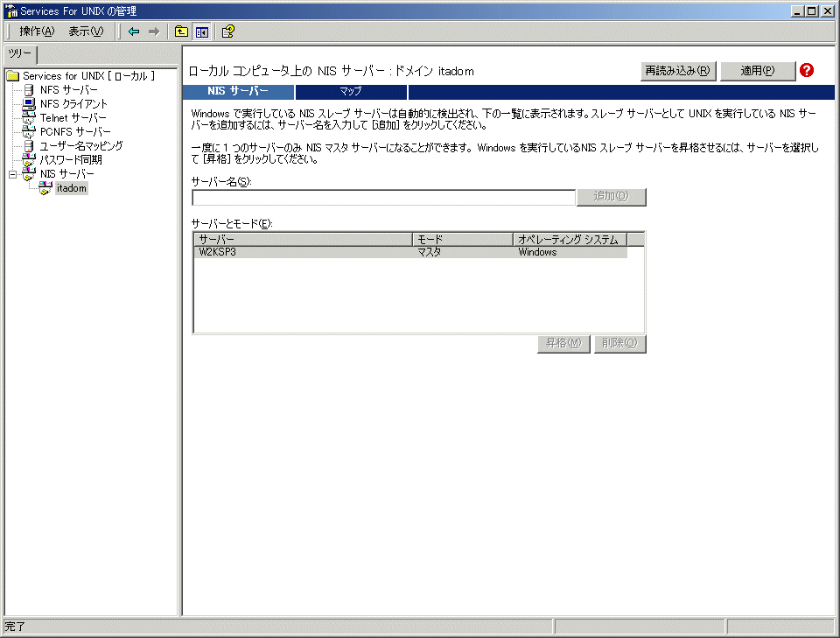This screenshot has height=638, width=840.
Task: Click the 昇格(M) button
Action: tap(563, 343)
